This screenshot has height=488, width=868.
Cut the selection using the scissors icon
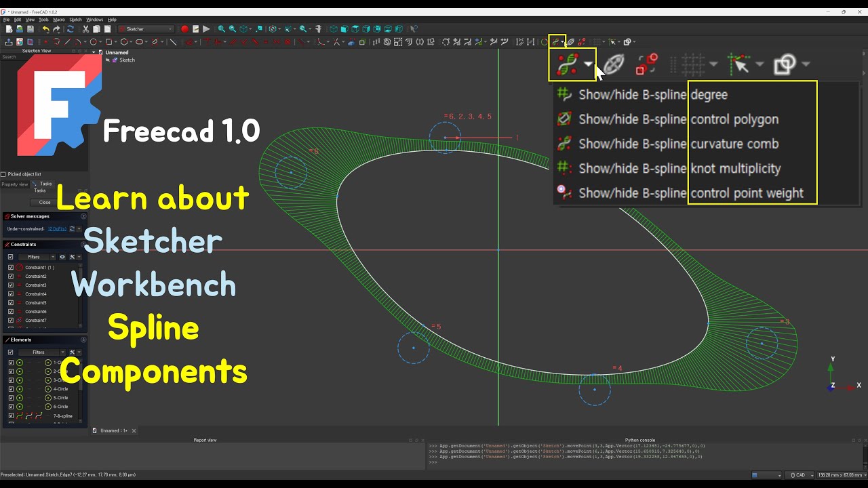[x=85, y=29]
